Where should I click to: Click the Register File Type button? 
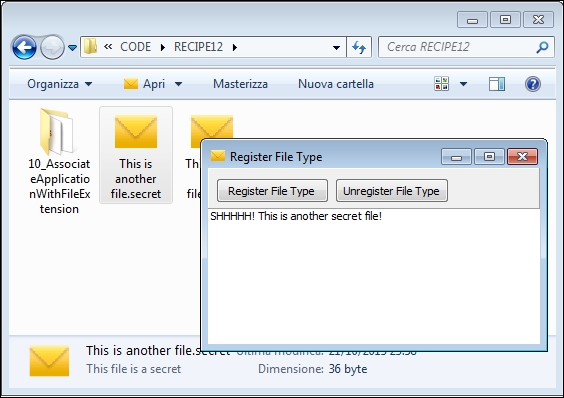[272, 191]
